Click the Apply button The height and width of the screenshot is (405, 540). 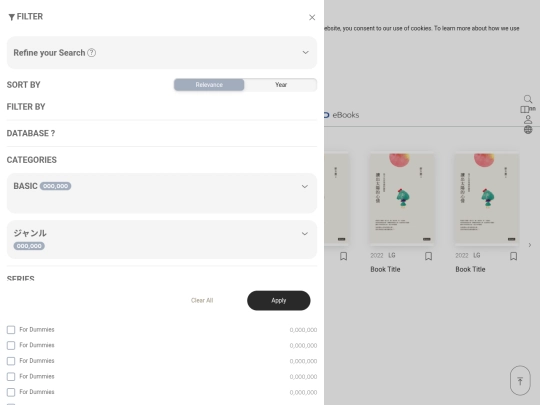click(279, 300)
